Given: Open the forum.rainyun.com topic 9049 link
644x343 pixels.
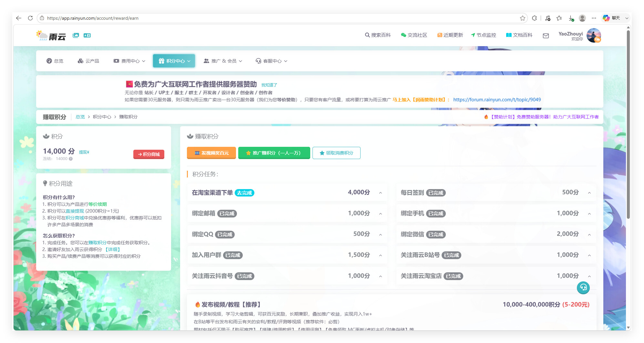Looking at the screenshot, I should point(497,100).
